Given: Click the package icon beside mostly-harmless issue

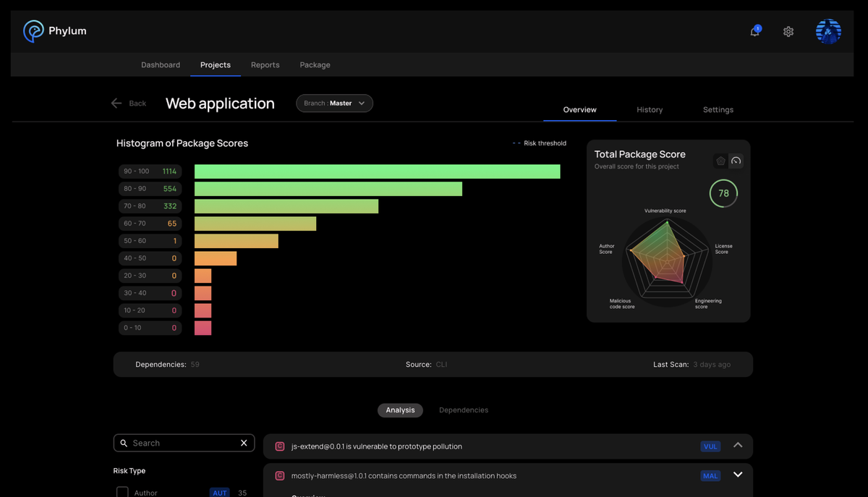Looking at the screenshot, I should pos(279,475).
